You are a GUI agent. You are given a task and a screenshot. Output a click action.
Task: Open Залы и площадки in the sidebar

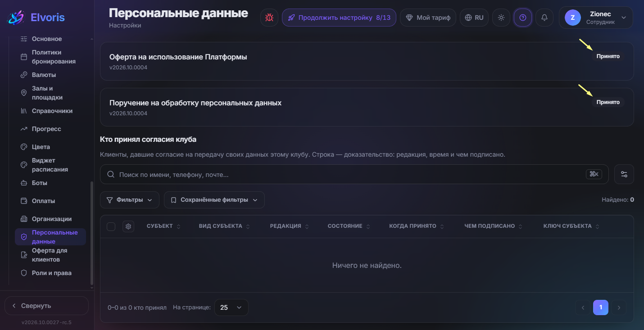tap(50, 93)
